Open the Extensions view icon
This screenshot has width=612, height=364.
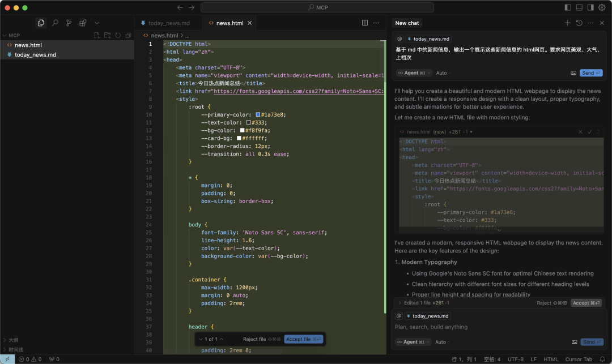[83, 23]
